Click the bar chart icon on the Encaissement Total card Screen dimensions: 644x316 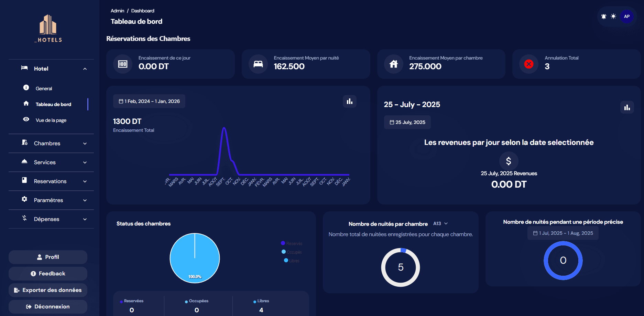tap(350, 101)
